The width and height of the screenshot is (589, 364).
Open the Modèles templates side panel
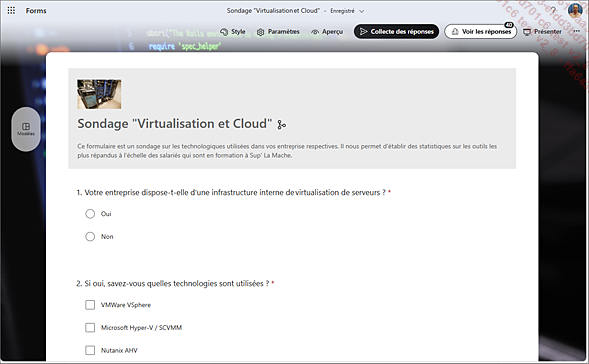(x=26, y=129)
